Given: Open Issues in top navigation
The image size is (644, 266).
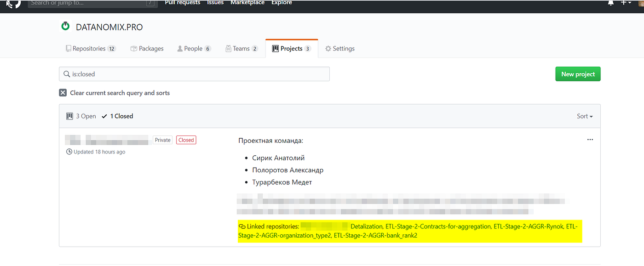Looking at the screenshot, I should [x=215, y=3].
